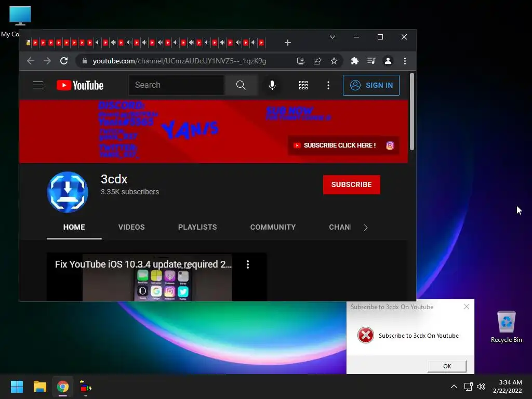Click the install app icon in address bar

click(x=301, y=61)
